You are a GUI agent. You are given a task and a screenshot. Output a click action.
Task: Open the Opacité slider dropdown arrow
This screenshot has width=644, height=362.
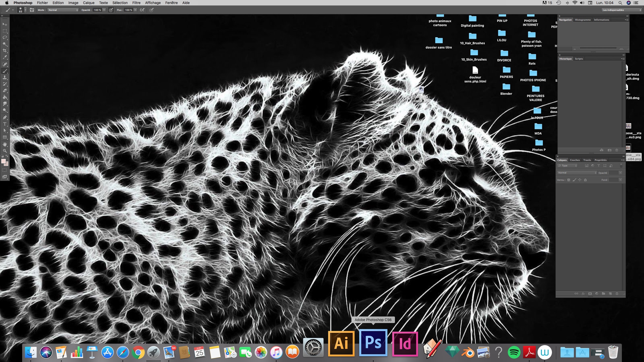tap(104, 10)
